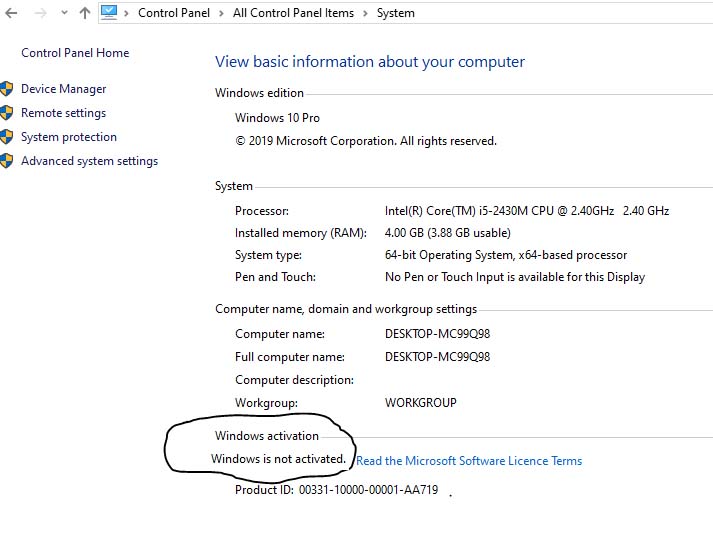Select All Control Panel Items breadcrumb
Viewport: 713px width, 555px height.
point(293,13)
